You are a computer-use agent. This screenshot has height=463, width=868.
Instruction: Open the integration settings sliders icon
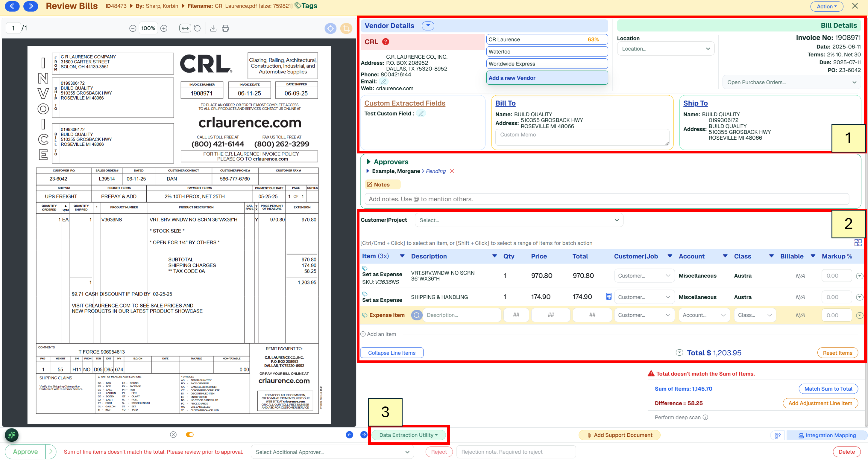(x=778, y=435)
